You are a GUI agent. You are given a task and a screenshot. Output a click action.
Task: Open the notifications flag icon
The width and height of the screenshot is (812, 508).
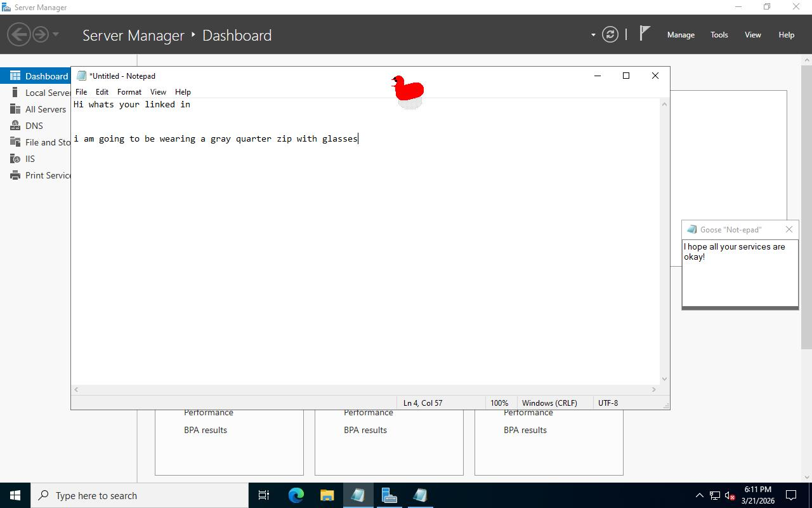645,34
